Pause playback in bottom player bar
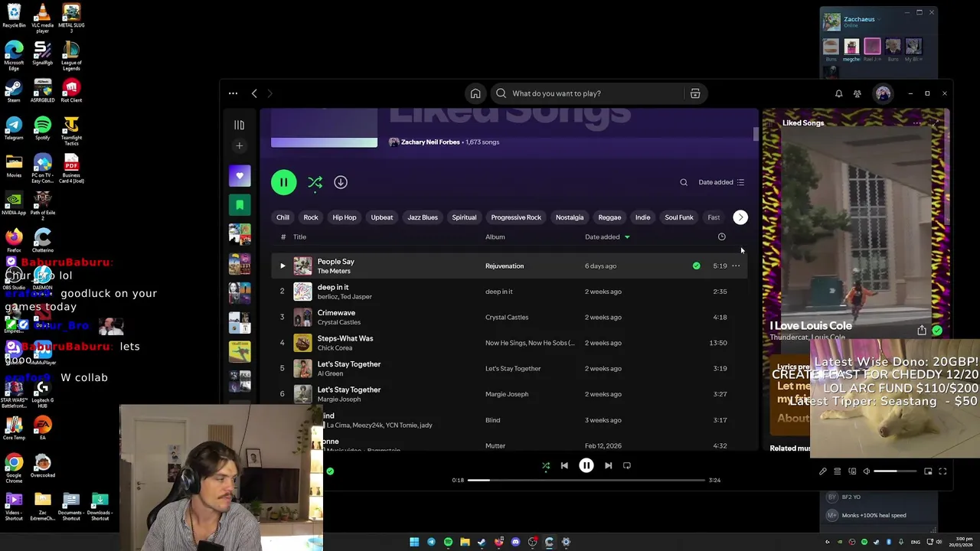The height and width of the screenshot is (551, 980). coord(586,465)
